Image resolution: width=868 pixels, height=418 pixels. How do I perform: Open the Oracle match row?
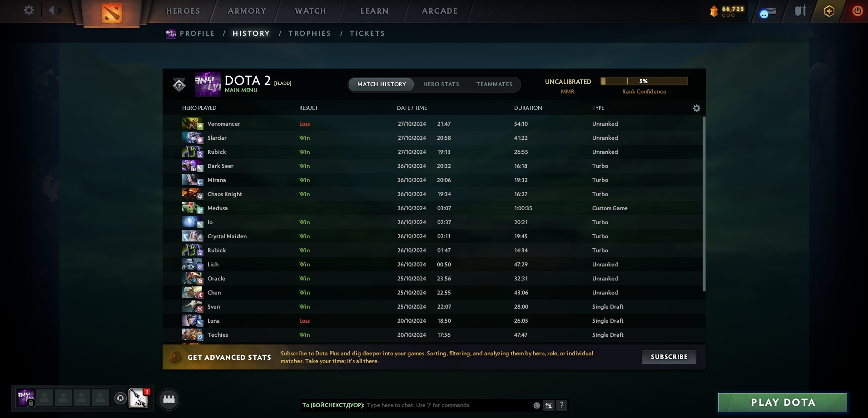click(x=432, y=279)
